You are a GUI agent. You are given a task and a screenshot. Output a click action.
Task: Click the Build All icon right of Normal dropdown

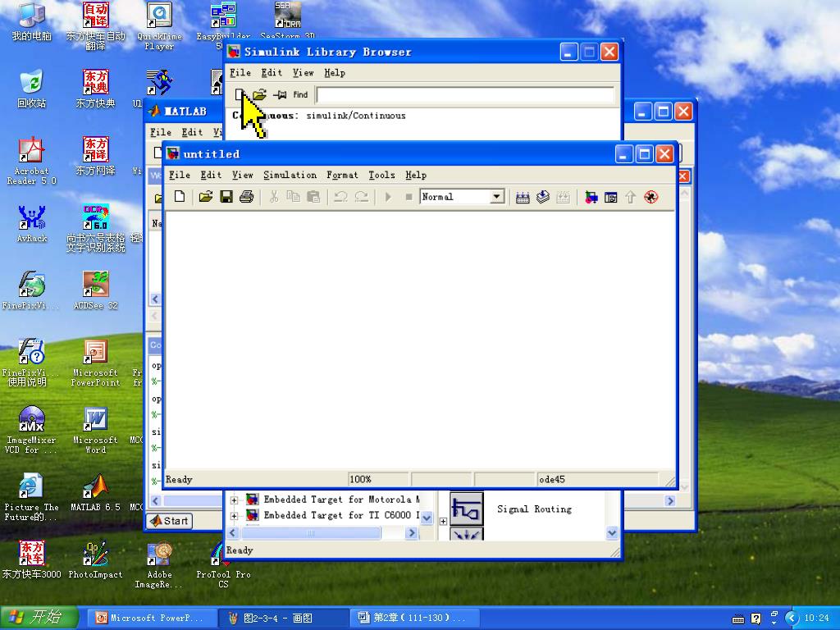click(523, 197)
